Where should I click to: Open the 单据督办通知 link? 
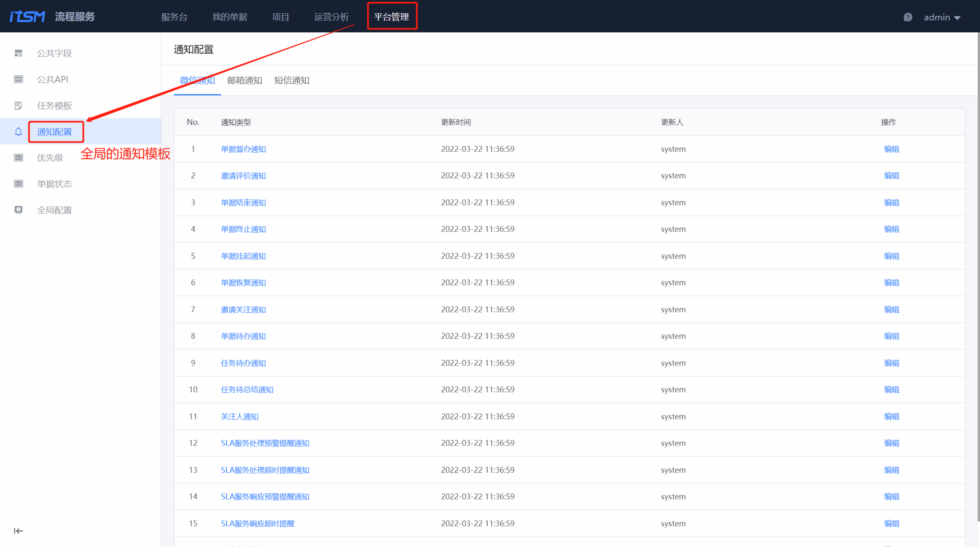244,149
